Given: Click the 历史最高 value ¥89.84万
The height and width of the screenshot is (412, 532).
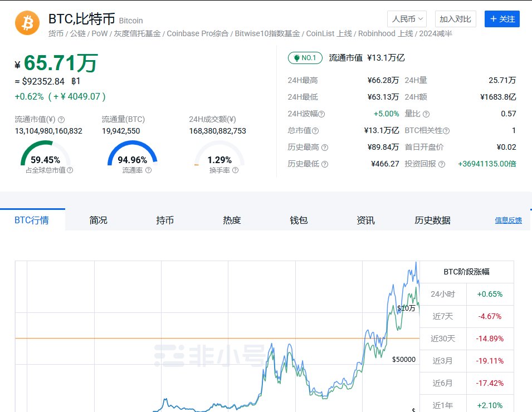Looking at the screenshot, I should click(x=383, y=147).
